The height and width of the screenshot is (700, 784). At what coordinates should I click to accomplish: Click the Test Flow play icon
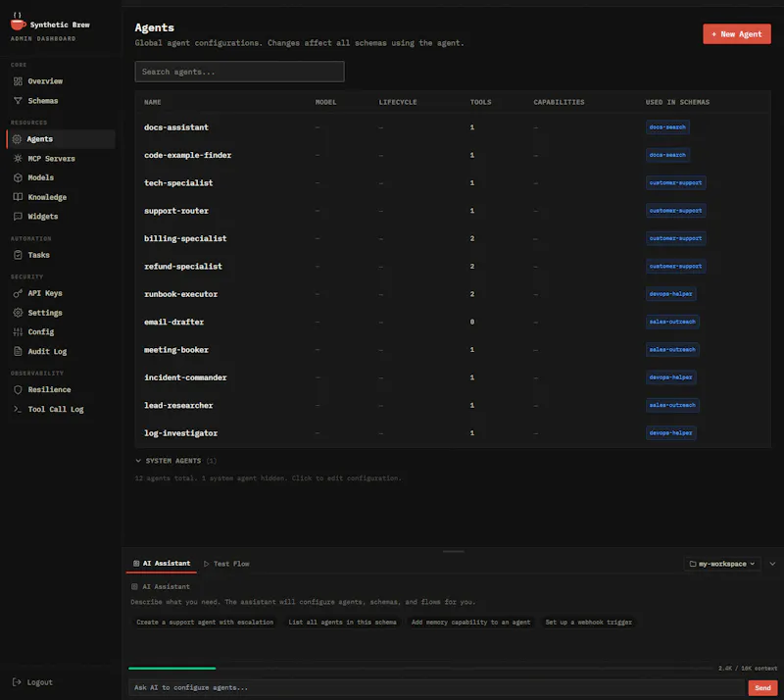pos(207,564)
